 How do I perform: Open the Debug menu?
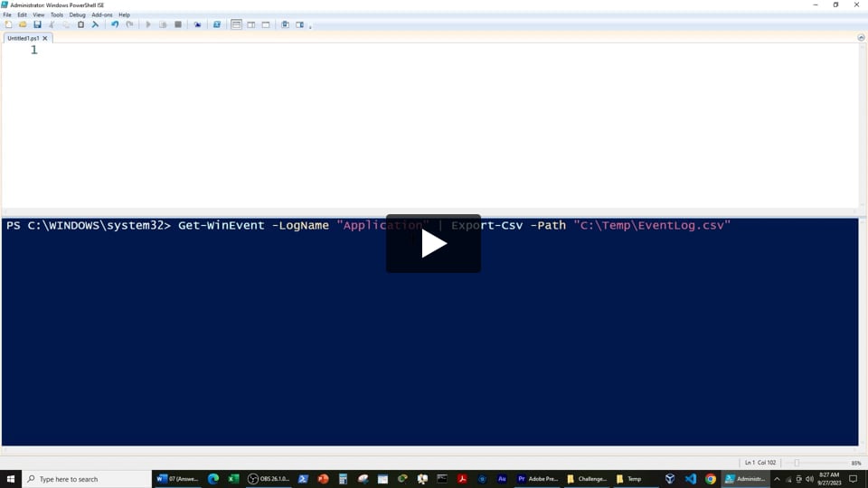point(77,14)
